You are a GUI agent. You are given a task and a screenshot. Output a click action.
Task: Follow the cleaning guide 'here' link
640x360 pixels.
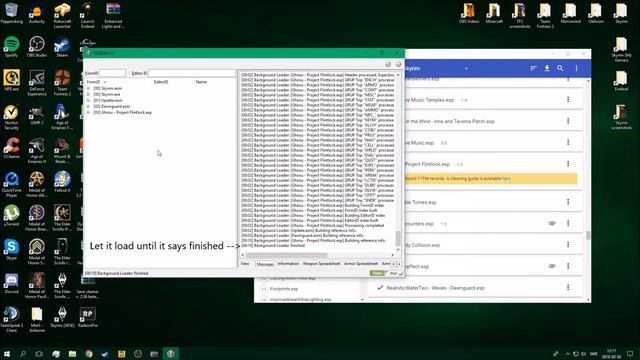click(x=506, y=178)
